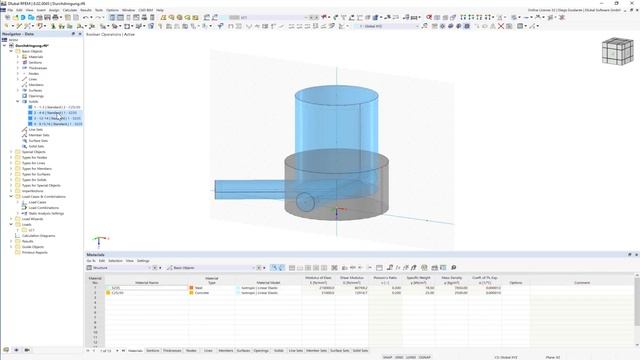Open the Help menu

(x=160, y=10)
